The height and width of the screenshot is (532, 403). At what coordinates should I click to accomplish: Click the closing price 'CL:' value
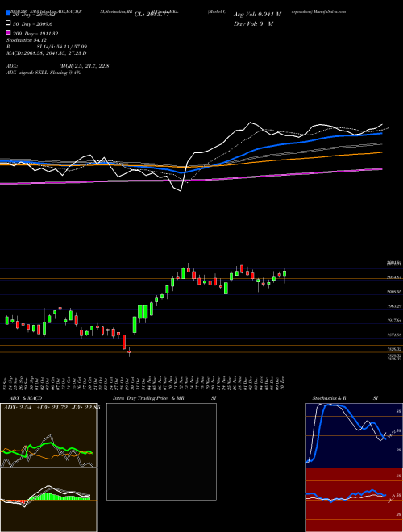tap(152, 15)
